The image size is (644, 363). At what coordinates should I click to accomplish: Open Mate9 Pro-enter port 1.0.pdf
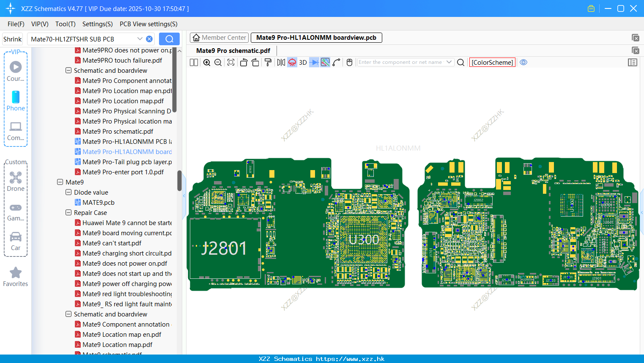(123, 172)
